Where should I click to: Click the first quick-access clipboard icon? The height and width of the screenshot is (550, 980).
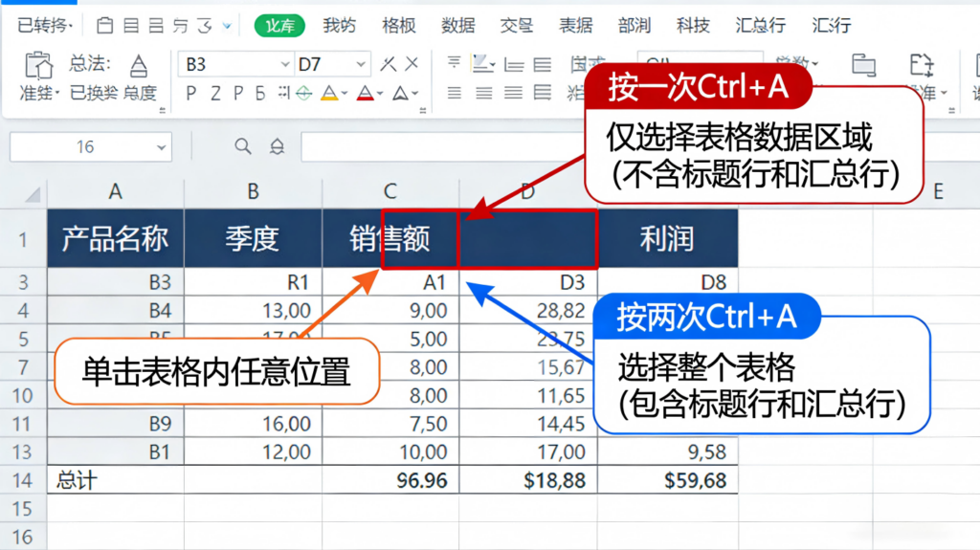coord(105,26)
